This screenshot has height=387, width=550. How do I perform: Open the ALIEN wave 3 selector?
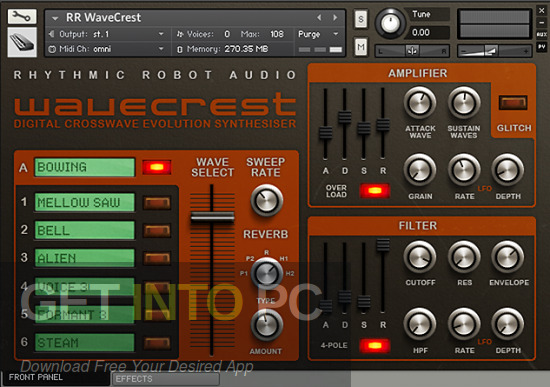coord(85,259)
